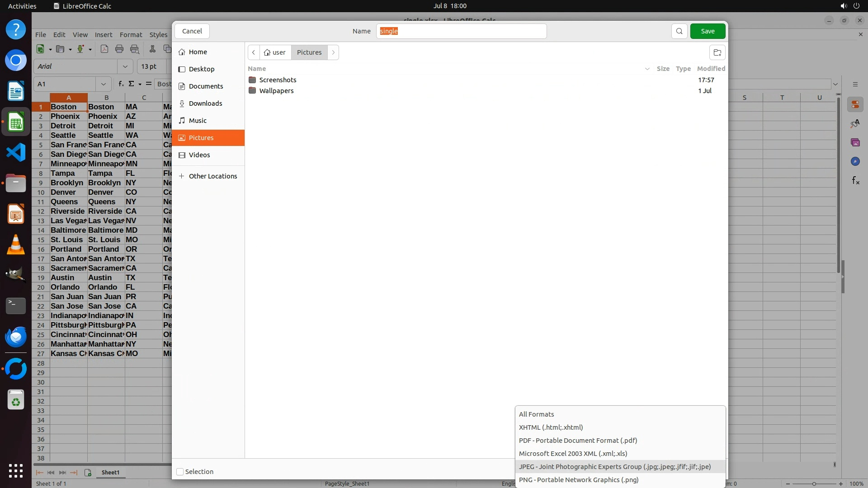Create new folder icon in dialog
This screenshot has width=868, height=488.
(x=717, y=52)
